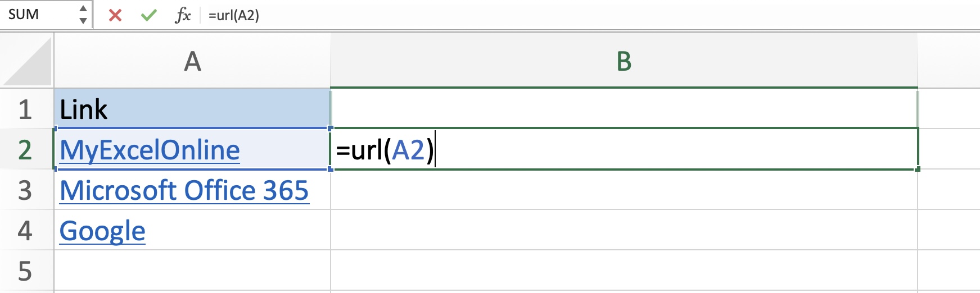Select row 1 header
The height and width of the screenshot is (293, 980).
(26, 109)
